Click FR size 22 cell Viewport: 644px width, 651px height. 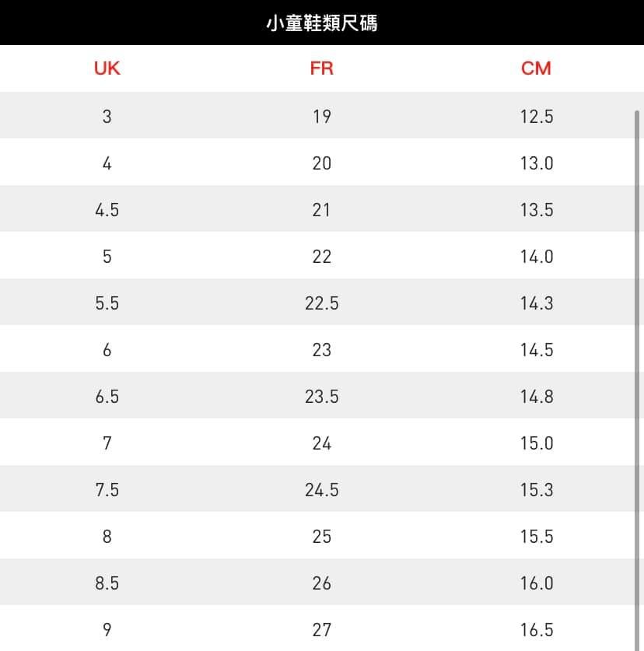point(321,257)
